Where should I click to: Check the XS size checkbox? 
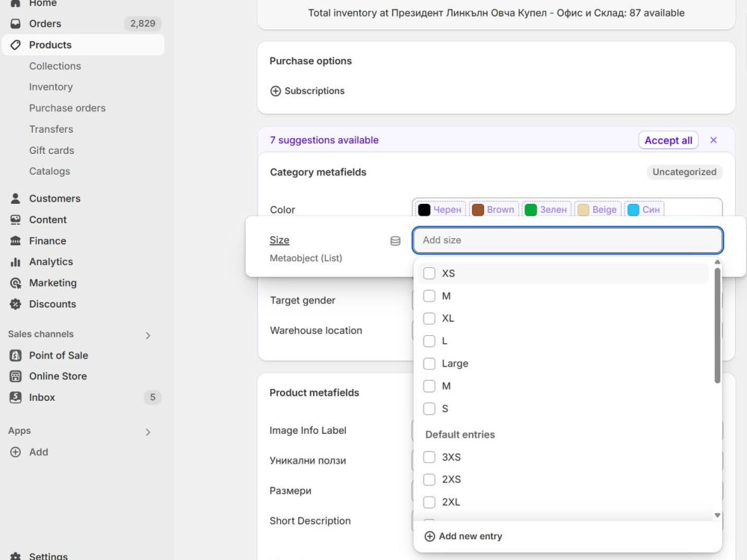[430, 273]
